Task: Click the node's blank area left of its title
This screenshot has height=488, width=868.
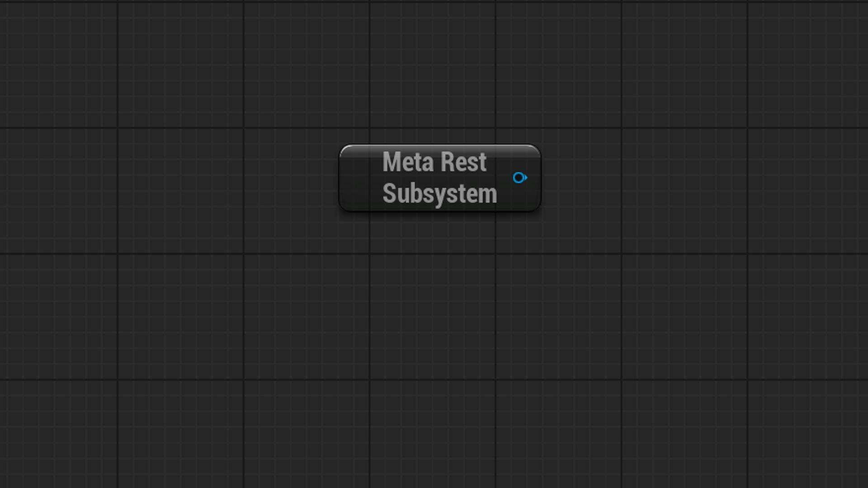Action: pyautogui.click(x=360, y=178)
